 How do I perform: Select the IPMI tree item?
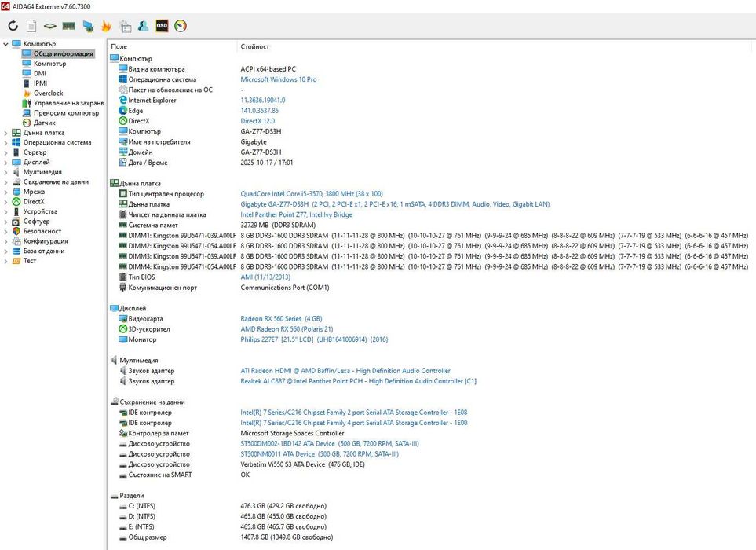coord(40,83)
